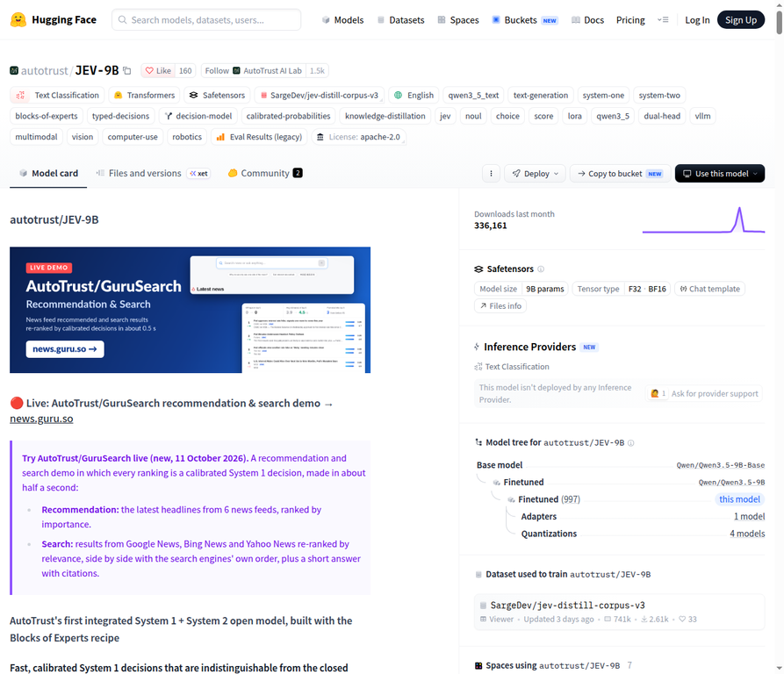Open the Quantizations 4 models row

tap(643, 534)
